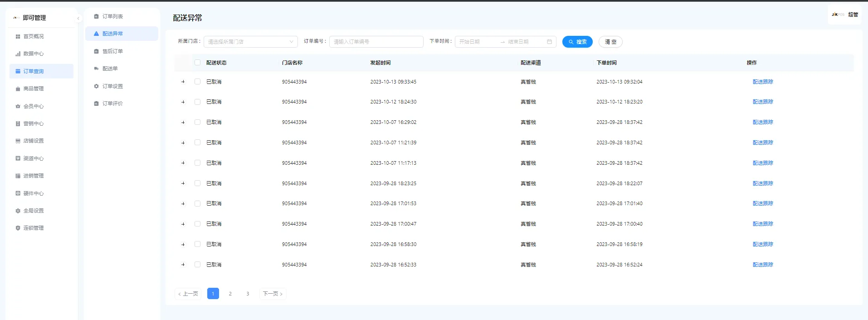Expand the row dated 2023-10-07 11:17:13
Viewport: 868px width, 320px height.
pos(183,163)
